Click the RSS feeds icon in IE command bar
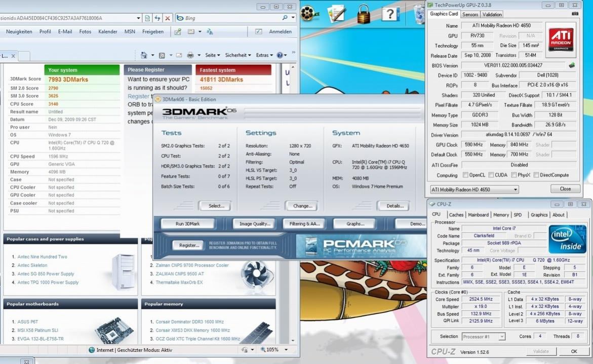This screenshot has width=593, height=364. [x=162, y=55]
